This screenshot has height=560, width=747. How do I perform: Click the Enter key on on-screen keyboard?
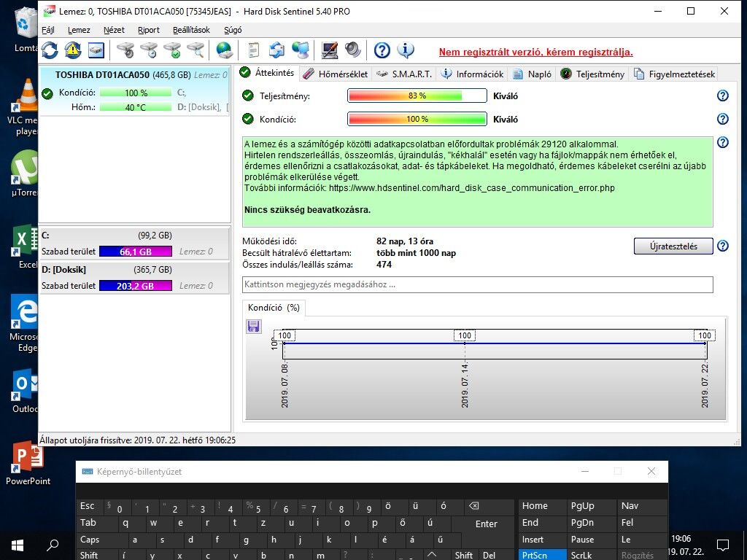tap(485, 524)
